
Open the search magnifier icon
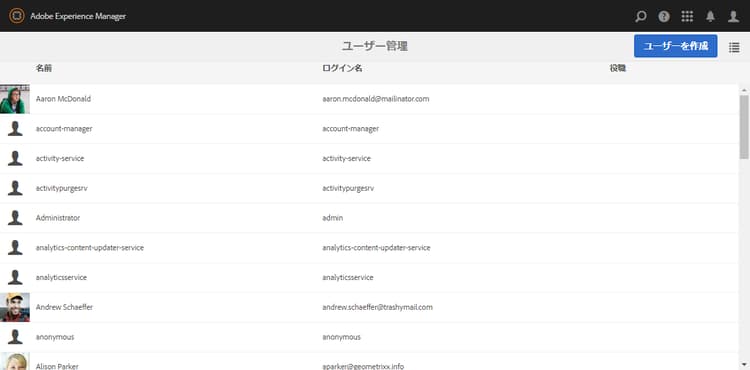click(640, 16)
